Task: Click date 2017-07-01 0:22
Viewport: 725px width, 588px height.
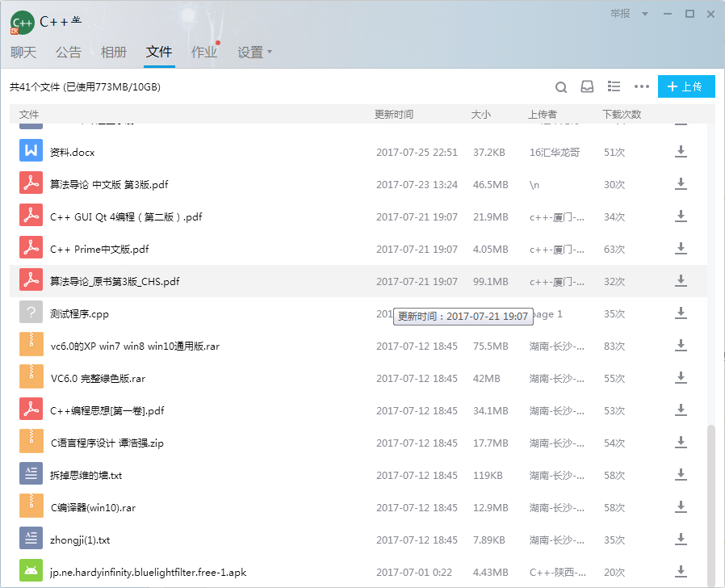Action: 414,573
